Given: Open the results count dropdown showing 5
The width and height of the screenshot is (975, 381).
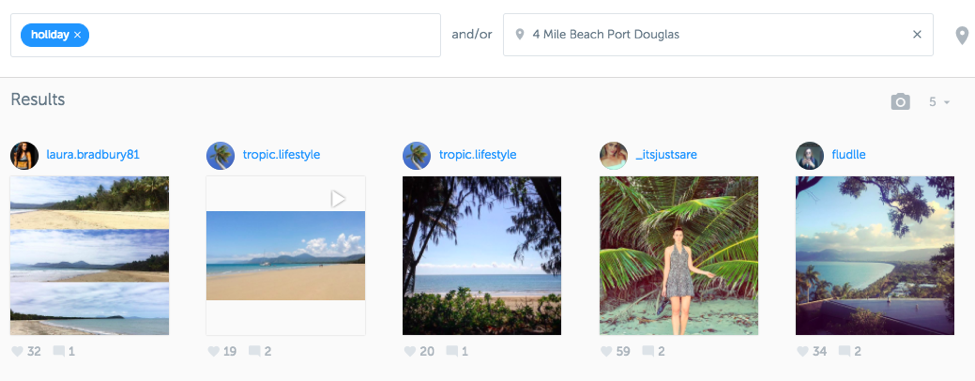Looking at the screenshot, I should [x=939, y=102].
